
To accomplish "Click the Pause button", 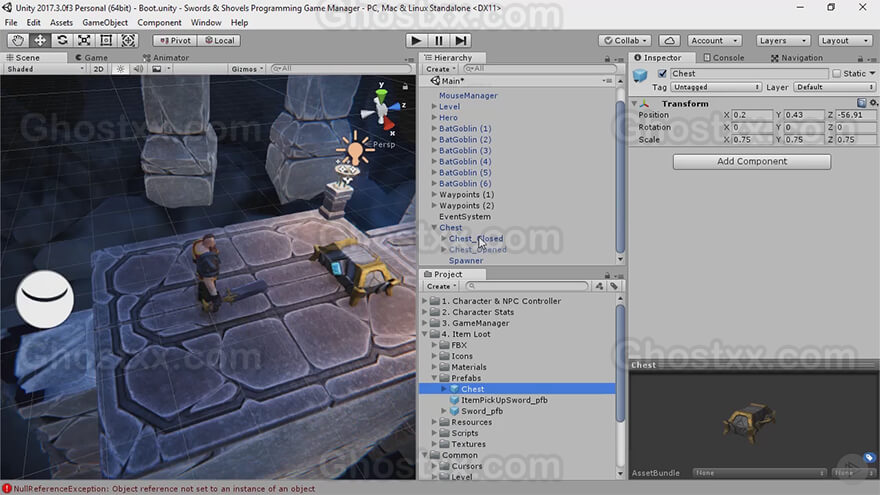I will pyautogui.click(x=438, y=40).
